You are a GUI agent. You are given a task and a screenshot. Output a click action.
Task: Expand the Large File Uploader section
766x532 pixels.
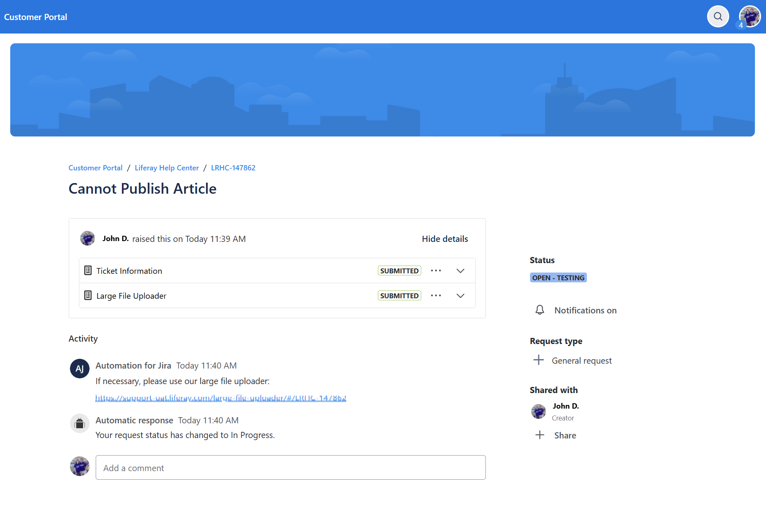click(460, 296)
